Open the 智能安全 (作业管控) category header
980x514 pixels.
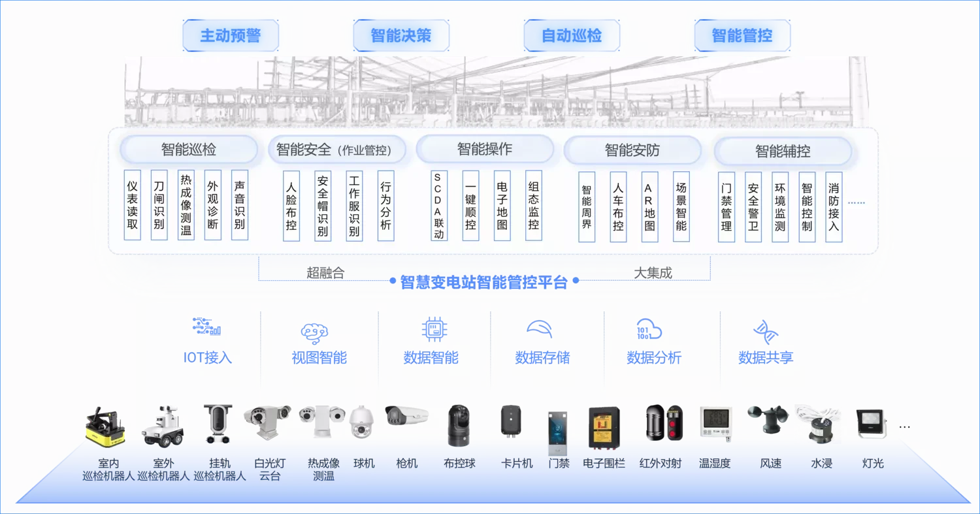pyautogui.click(x=336, y=150)
